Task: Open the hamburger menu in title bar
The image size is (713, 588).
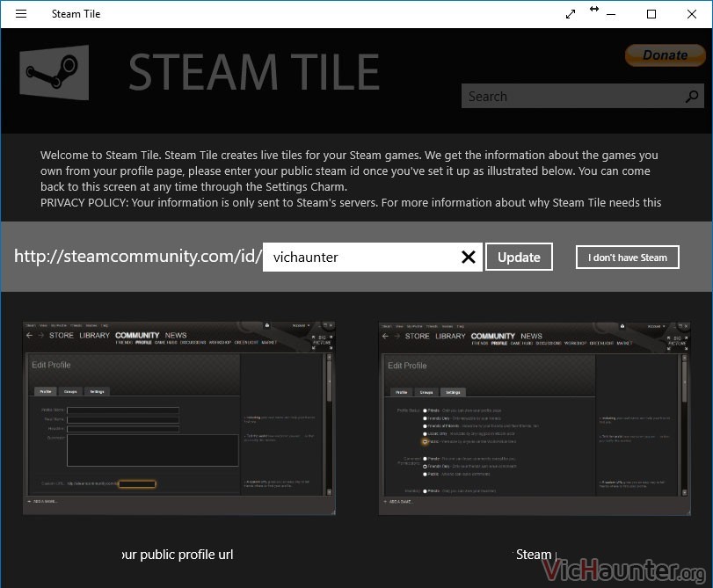Action: point(21,14)
